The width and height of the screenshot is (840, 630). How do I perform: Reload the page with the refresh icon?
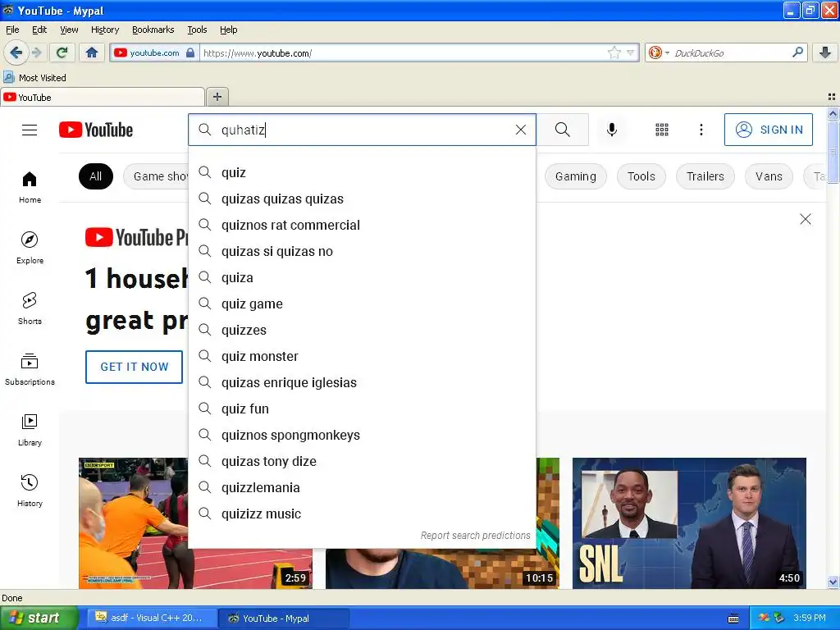click(62, 52)
